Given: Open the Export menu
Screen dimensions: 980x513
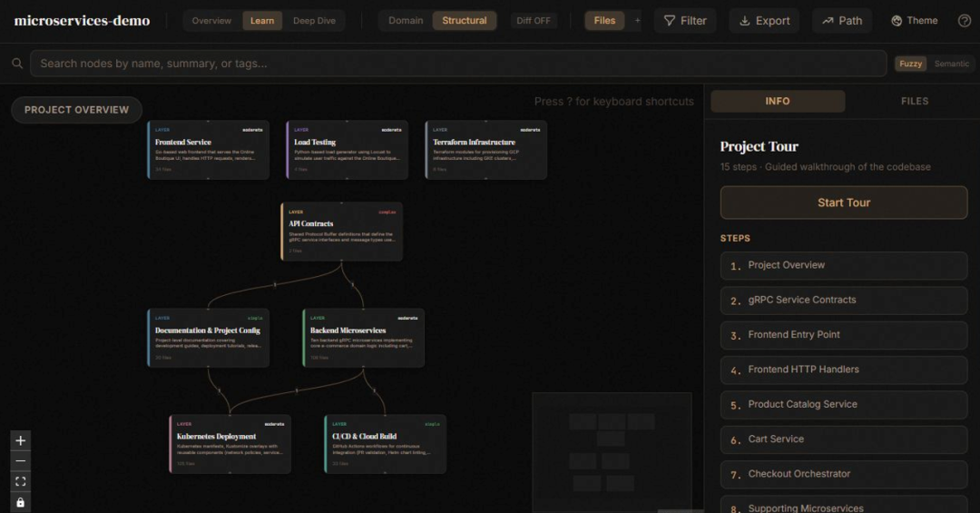Looking at the screenshot, I should pos(764,21).
